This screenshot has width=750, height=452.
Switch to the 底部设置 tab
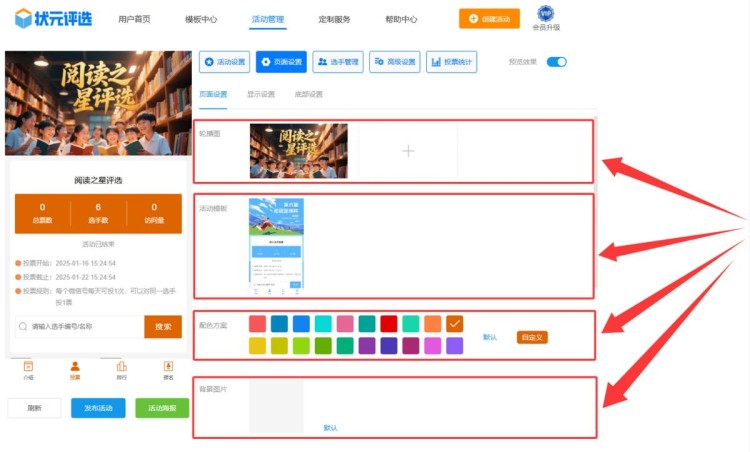[x=308, y=95]
